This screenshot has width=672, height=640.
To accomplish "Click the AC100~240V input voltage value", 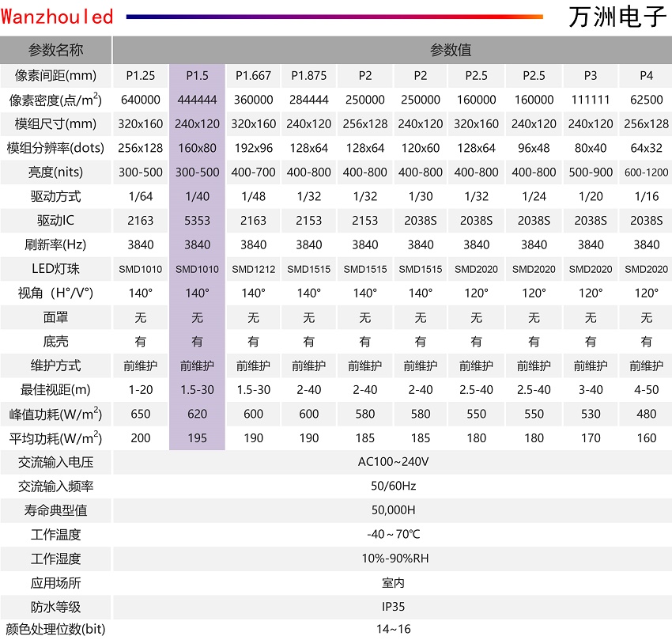I will (x=393, y=462).
